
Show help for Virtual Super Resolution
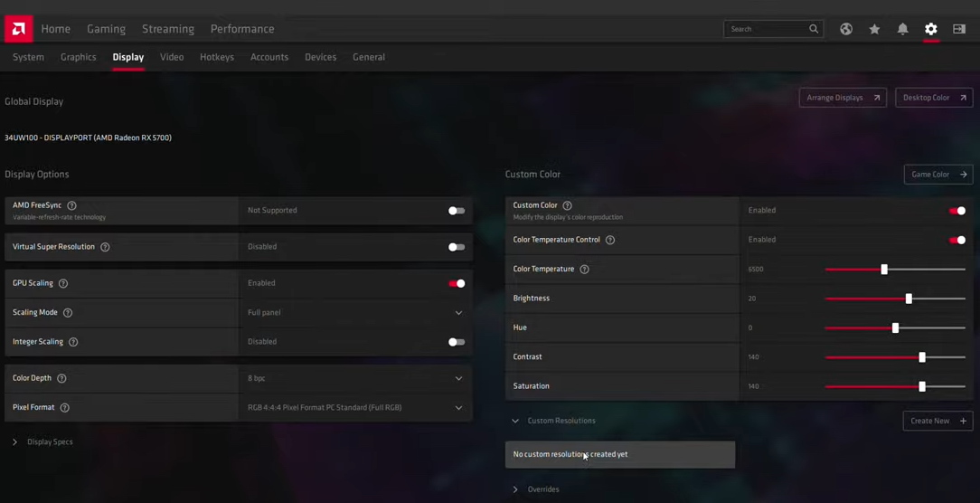(105, 247)
